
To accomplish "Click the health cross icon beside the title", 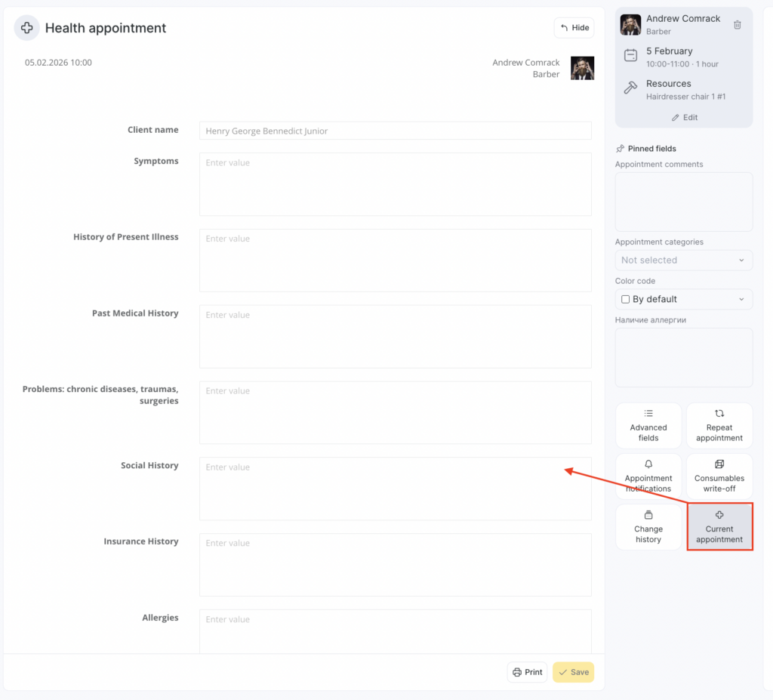I will [26, 28].
